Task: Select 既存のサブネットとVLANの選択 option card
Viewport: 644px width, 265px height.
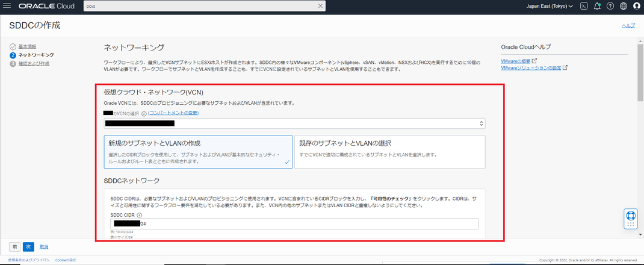Action: pos(390,152)
